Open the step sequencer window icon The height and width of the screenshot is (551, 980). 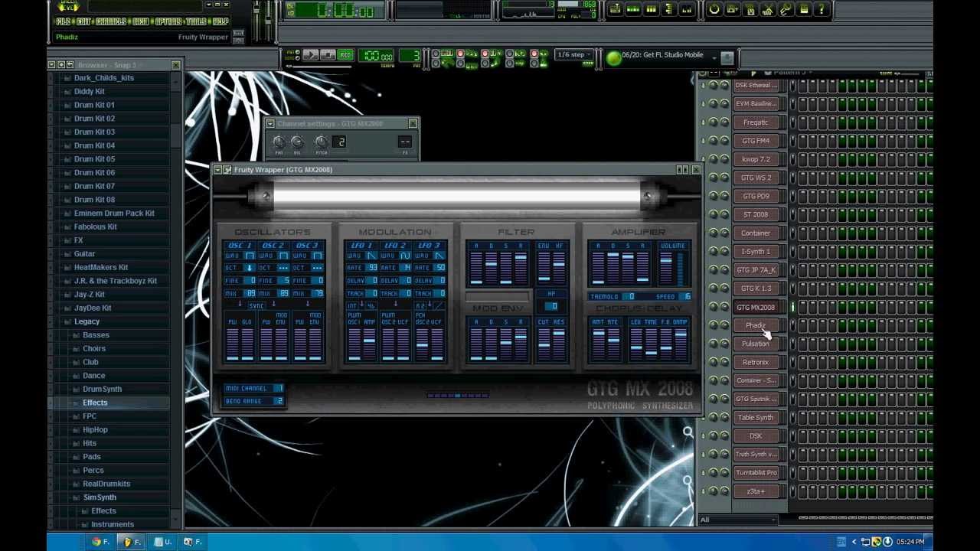633,9
